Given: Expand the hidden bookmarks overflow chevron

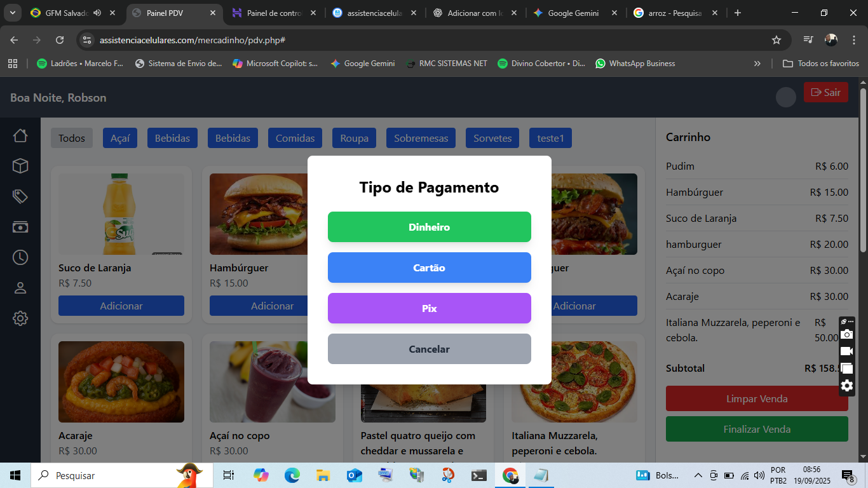Looking at the screenshot, I should [x=757, y=64].
